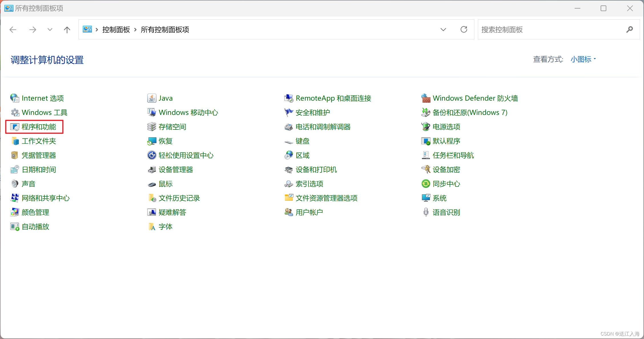Open 同步中心 Sync Center
The width and height of the screenshot is (644, 339).
(x=446, y=184)
